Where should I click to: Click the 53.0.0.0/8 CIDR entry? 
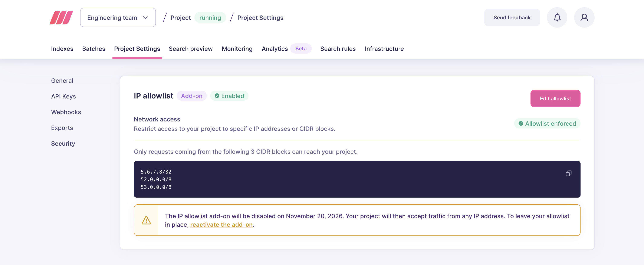tap(156, 187)
